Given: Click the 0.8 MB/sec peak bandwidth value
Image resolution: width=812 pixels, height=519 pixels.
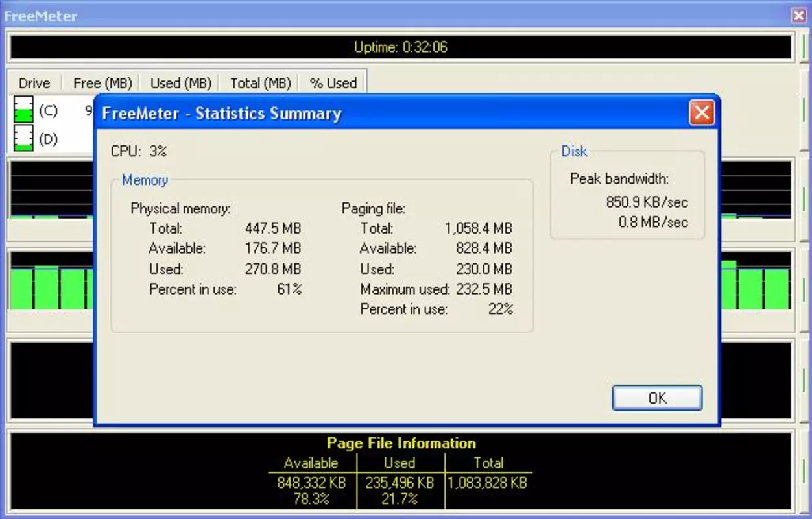Looking at the screenshot, I should pyautogui.click(x=653, y=222).
